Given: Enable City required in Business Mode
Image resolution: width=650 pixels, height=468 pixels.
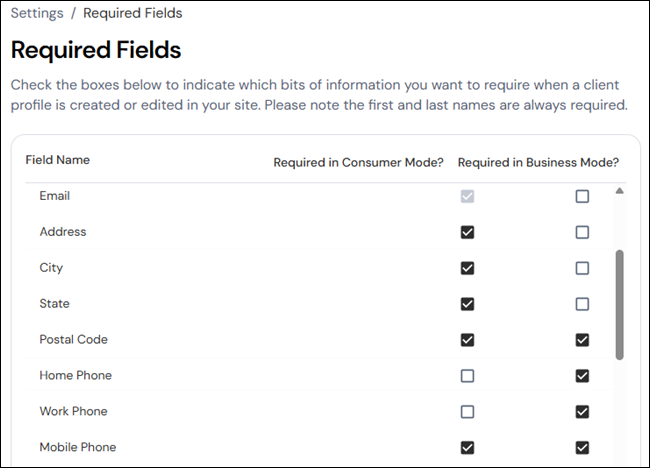Looking at the screenshot, I should (582, 268).
